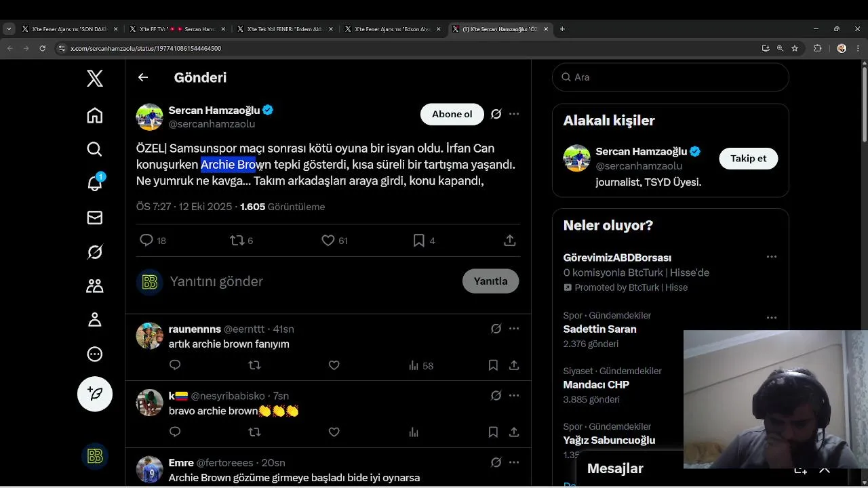The image size is (868, 488).
Task: Open Grok icon in the left sidebar
Action: [95, 252]
